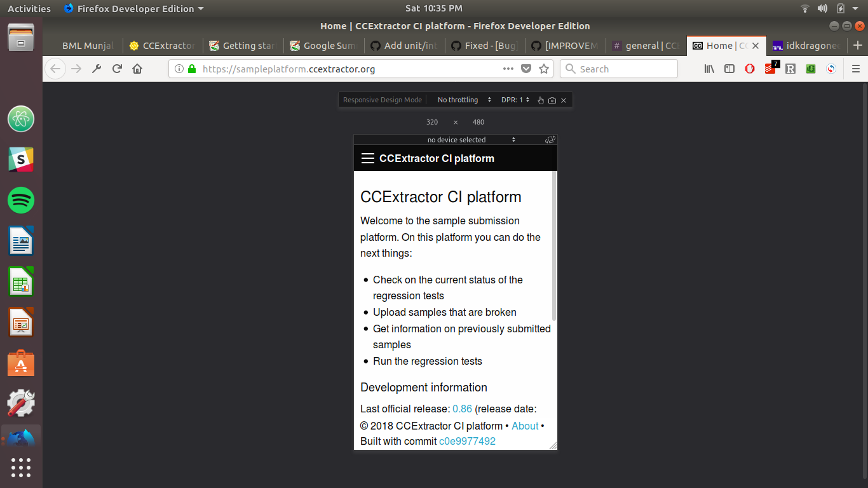The image size is (868, 488).
Task: Open the DPR selector dropdown
Action: click(515, 100)
